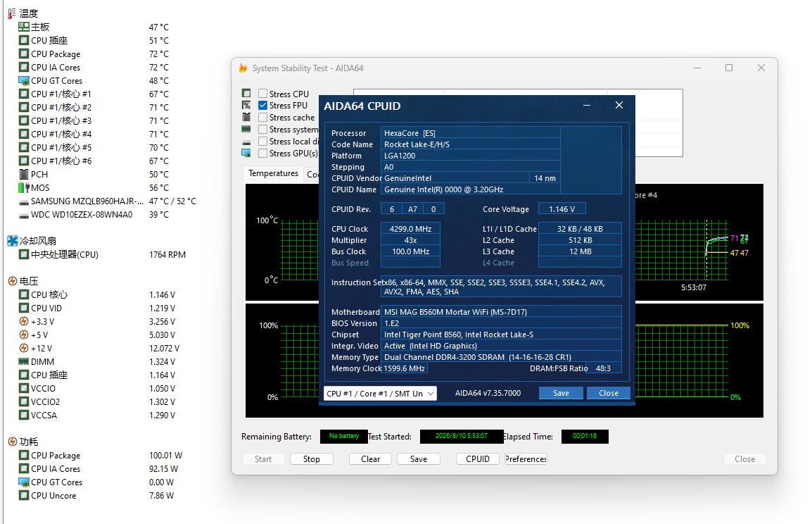
Task: Select the Elapsed Time value 00:01:18
Action: click(585, 437)
